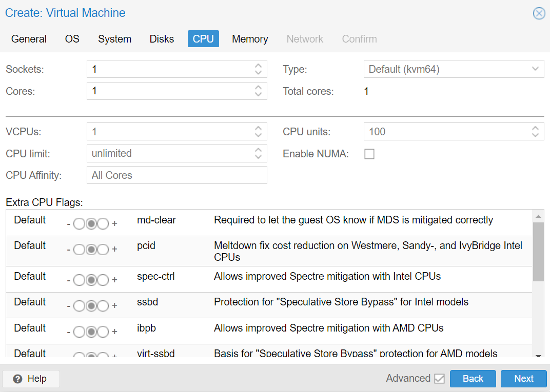
Task: Turn on the pcid flag
Action: pyautogui.click(x=103, y=250)
